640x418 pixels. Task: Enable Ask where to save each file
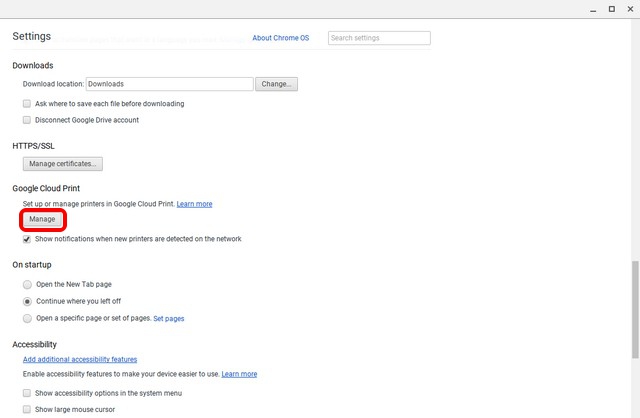point(27,104)
